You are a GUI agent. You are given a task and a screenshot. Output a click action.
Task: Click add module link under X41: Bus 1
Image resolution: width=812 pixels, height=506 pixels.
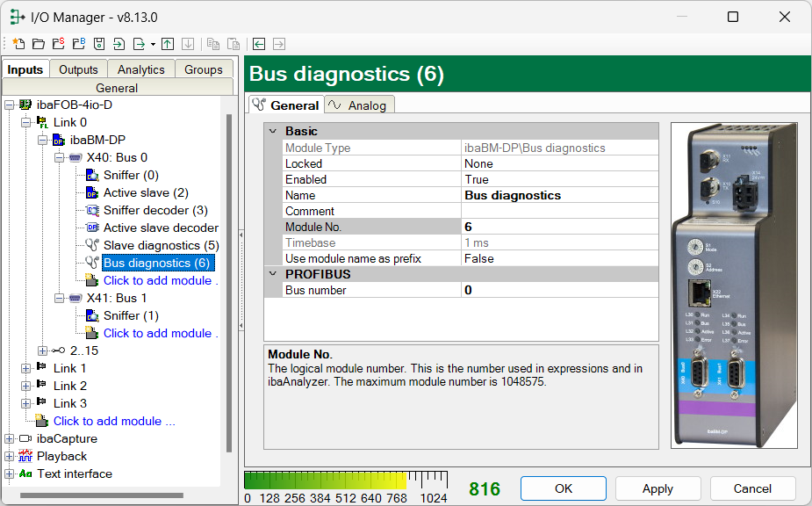161,333
